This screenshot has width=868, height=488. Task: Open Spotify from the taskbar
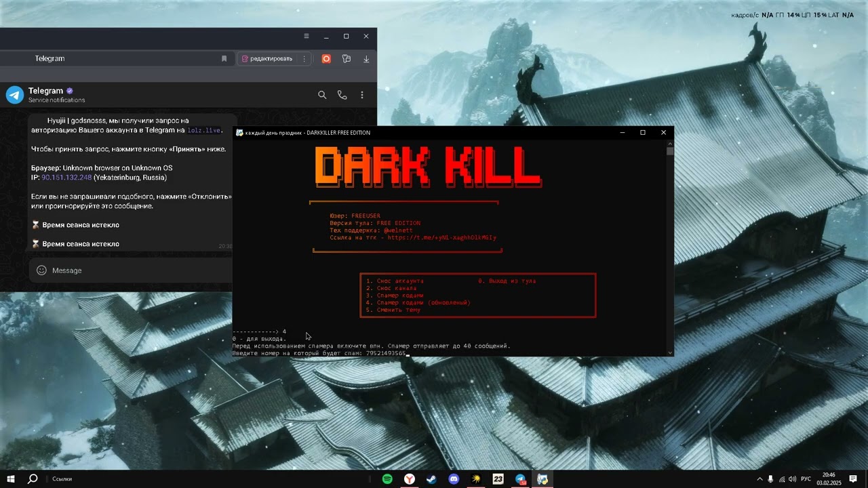point(387,479)
